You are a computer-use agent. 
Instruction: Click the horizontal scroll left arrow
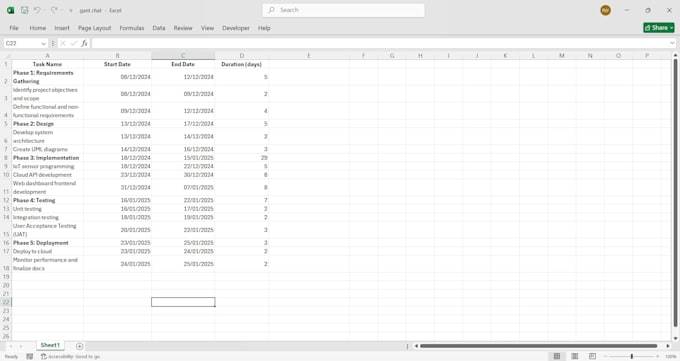pos(416,346)
